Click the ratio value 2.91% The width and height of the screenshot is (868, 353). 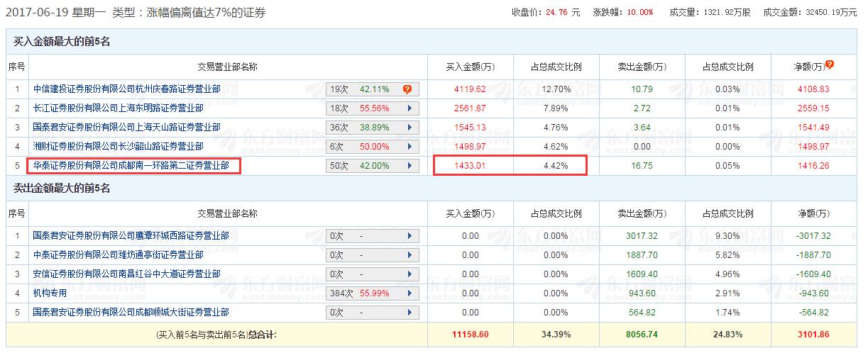[x=727, y=293]
